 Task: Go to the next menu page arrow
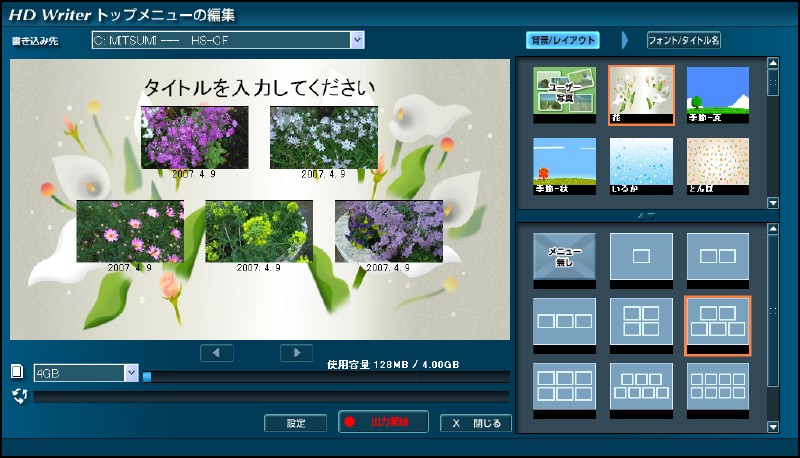point(296,352)
